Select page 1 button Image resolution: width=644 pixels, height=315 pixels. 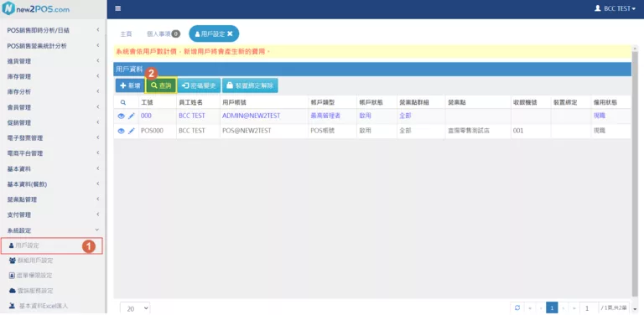point(552,307)
